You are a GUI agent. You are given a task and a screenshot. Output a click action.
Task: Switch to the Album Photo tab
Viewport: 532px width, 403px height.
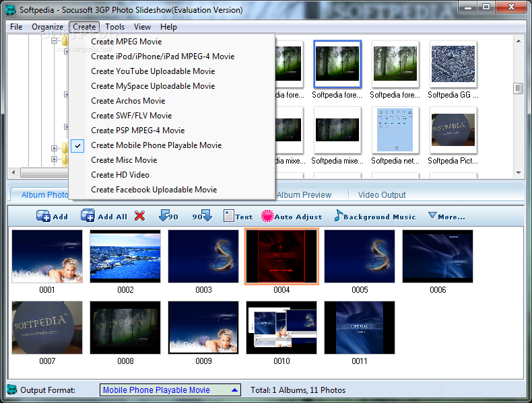point(44,195)
